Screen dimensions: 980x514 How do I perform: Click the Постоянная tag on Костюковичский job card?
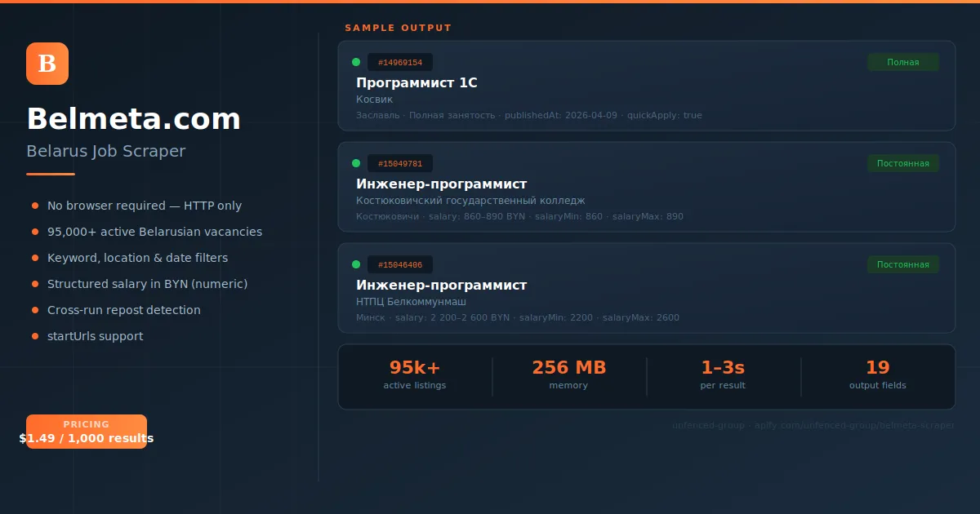[902, 163]
